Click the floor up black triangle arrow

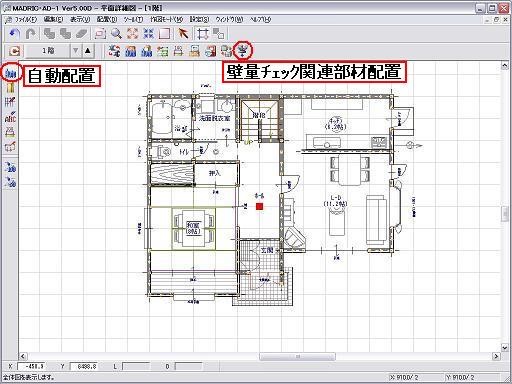point(88,51)
